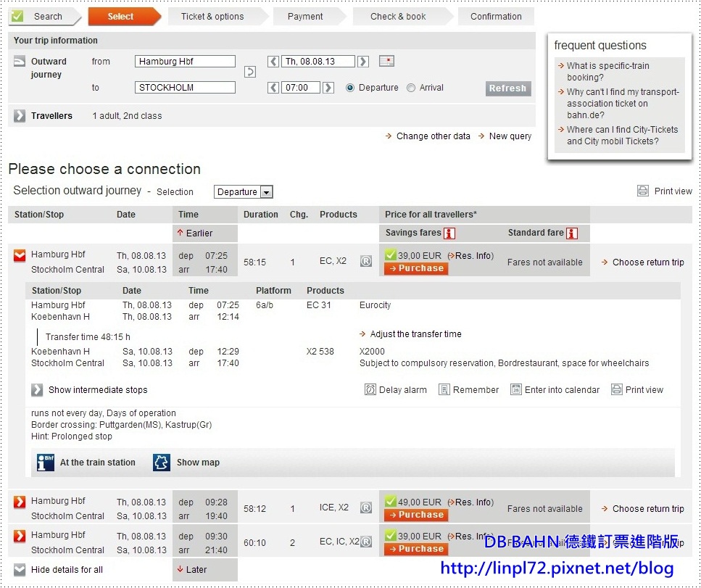The height and width of the screenshot is (588, 701).
Task: Click the Confirmation step tab
Action: pyautogui.click(x=496, y=17)
